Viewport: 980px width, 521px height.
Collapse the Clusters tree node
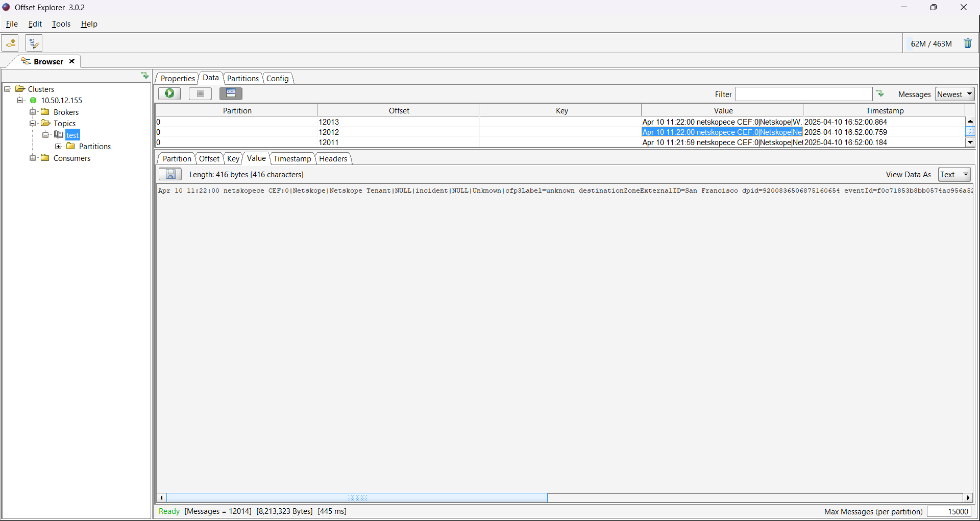coord(8,89)
